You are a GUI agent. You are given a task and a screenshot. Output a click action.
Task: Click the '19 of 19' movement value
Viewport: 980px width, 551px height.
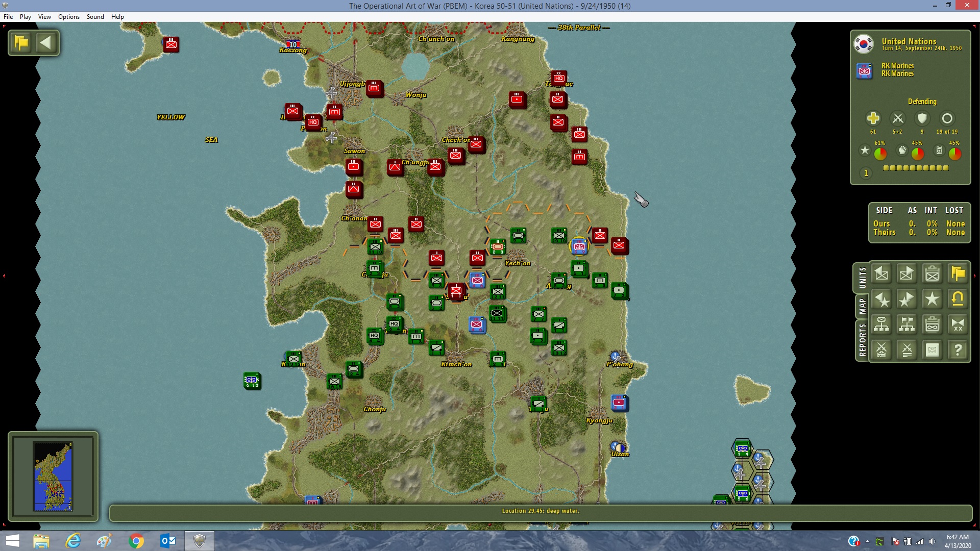(x=947, y=132)
